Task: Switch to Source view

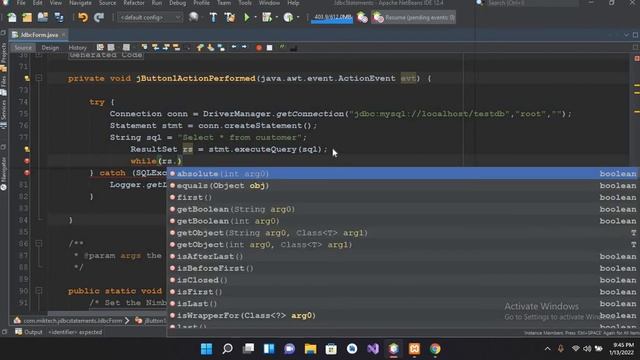Action: [x=23, y=48]
